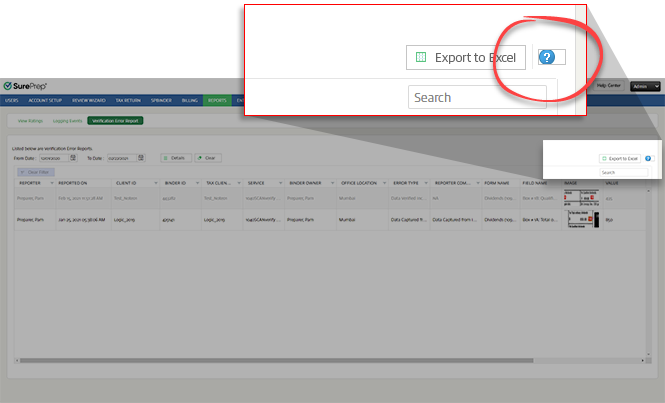This screenshot has height=403, width=665.
Task: Click the Clear eraser button
Action: click(x=208, y=157)
